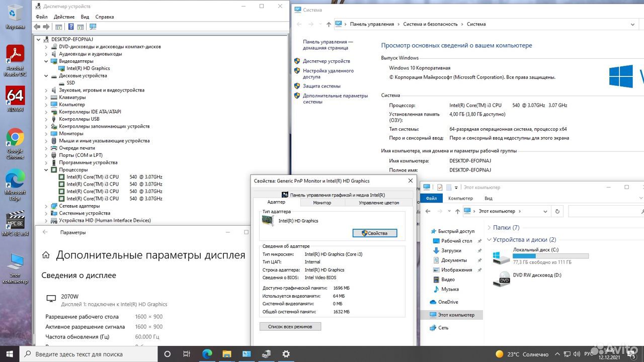Select 'SSD' disk device in tree
The height and width of the screenshot is (362, 644).
coord(70,83)
